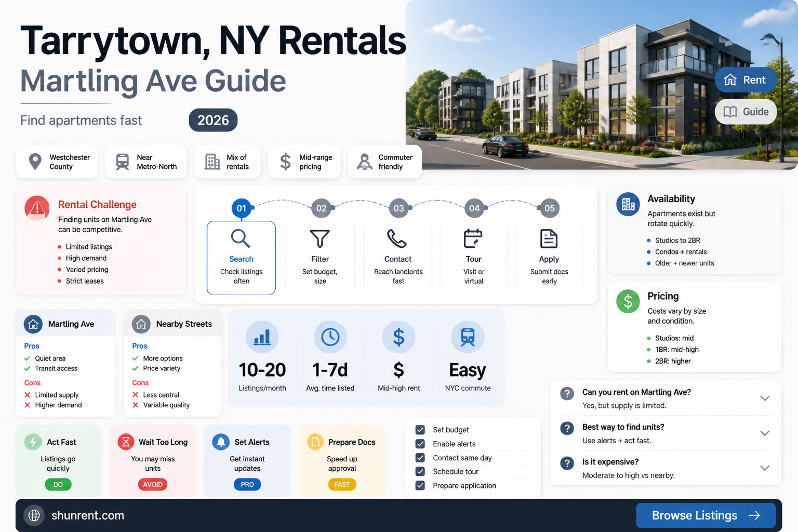
Task: Click the green DO badge
Action: [x=58, y=485]
